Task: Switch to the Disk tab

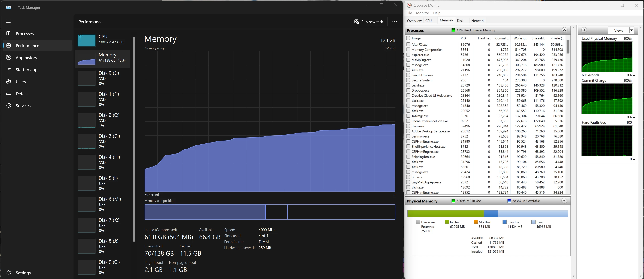Action: 460,21
